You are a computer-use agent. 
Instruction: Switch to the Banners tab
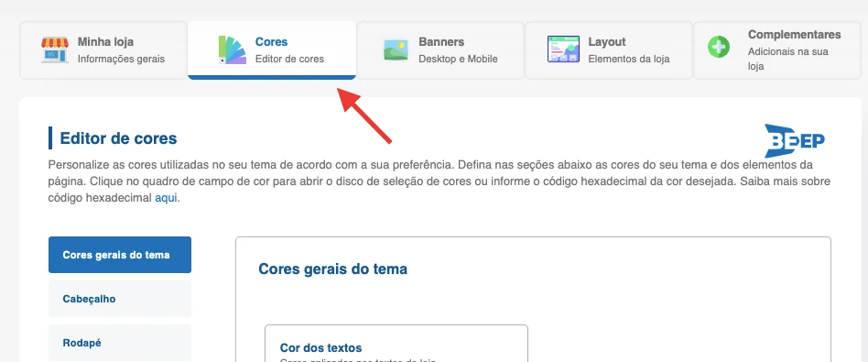(x=440, y=50)
